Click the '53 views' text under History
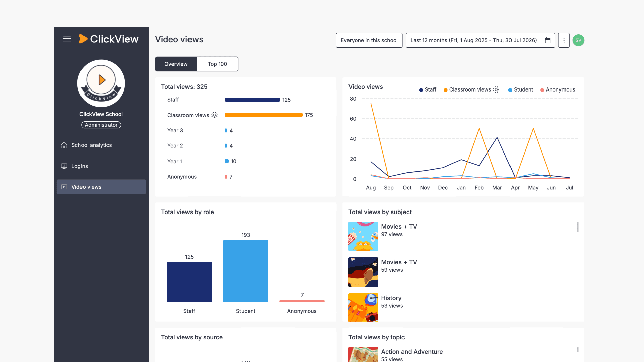The image size is (644, 362). click(392, 306)
